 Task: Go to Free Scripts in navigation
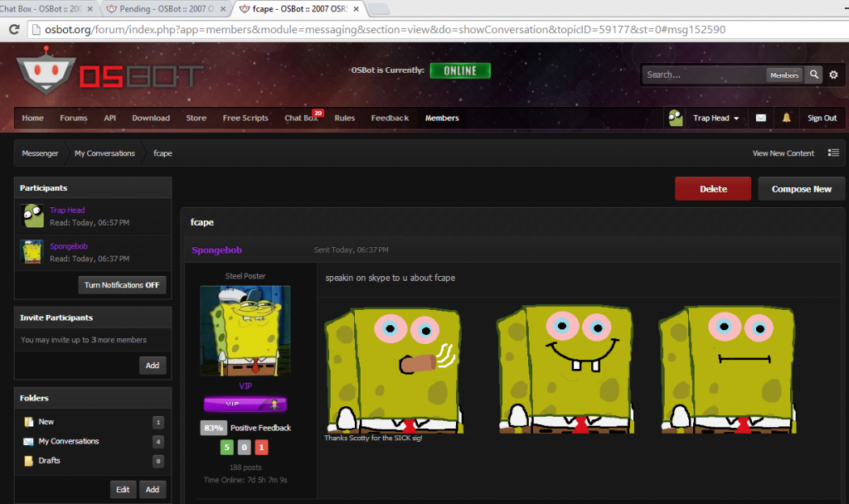click(245, 118)
